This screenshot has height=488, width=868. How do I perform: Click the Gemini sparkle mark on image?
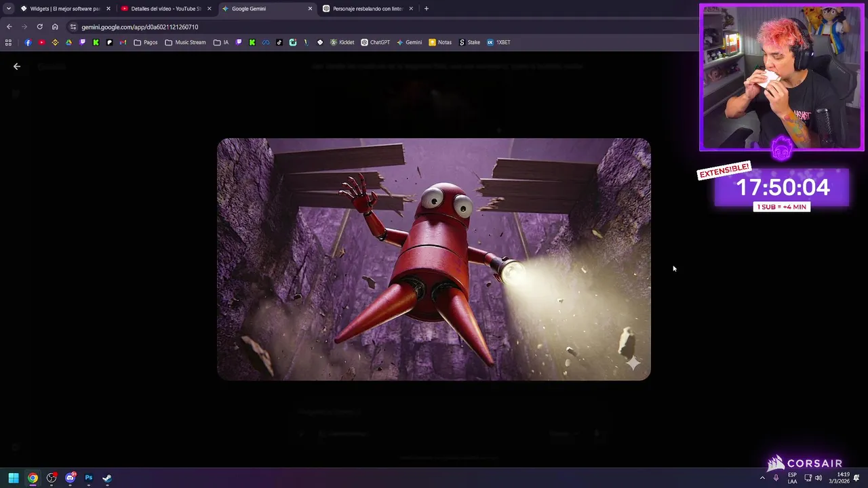pyautogui.click(x=633, y=364)
